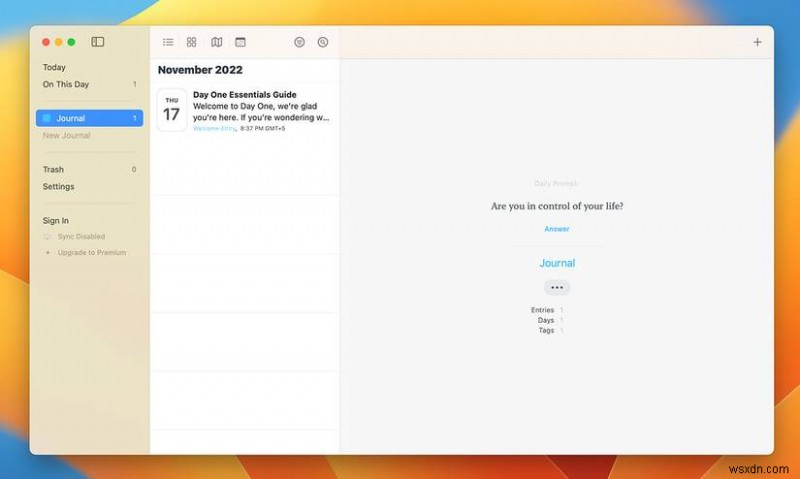Click Upgrade to Premium
The image size is (800, 479).
(x=92, y=252)
